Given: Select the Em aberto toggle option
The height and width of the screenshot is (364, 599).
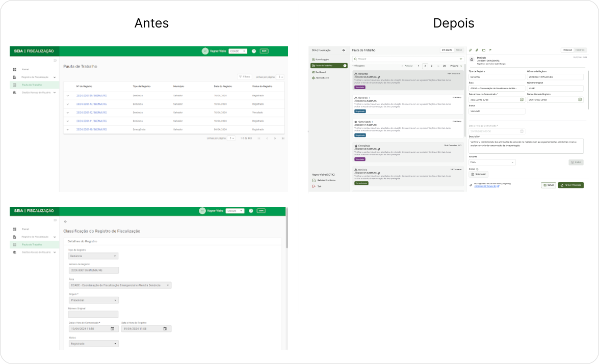Looking at the screenshot, I should pyautogui.click(x=447, y=50).
